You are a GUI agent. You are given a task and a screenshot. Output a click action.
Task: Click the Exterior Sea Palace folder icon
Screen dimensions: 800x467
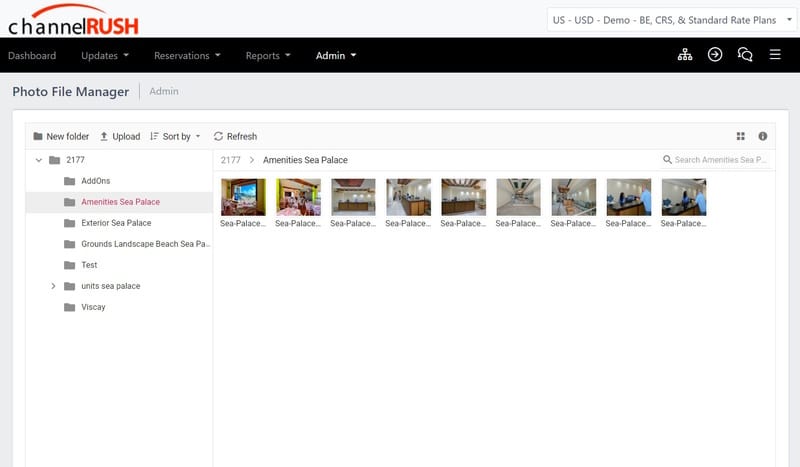69,223
